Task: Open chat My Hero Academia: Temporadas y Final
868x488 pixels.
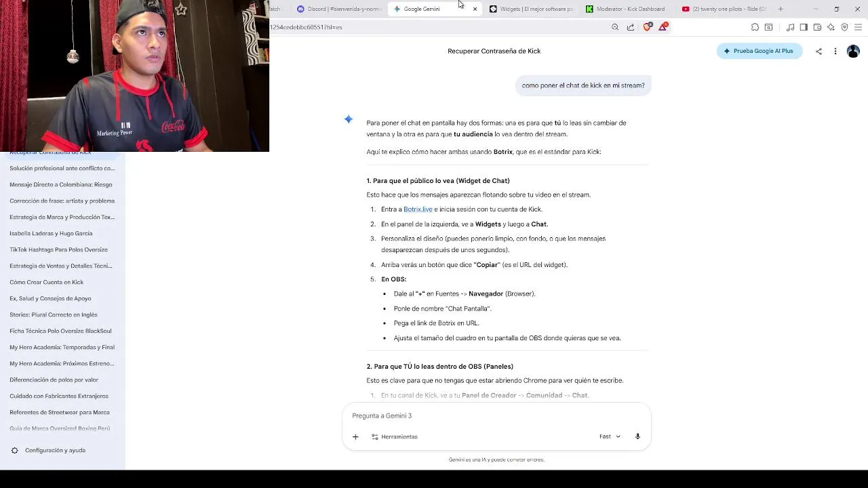Action: [x=62, y=347]
